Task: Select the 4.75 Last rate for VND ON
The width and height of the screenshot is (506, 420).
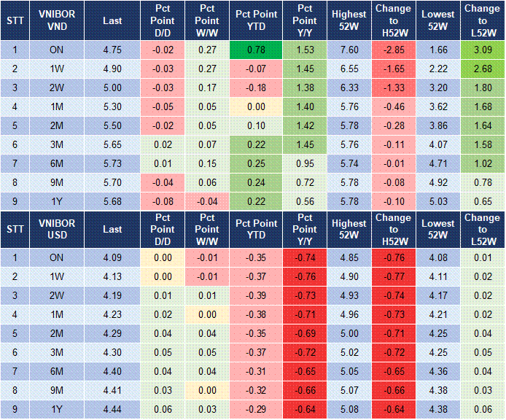Action: point(112,50)
